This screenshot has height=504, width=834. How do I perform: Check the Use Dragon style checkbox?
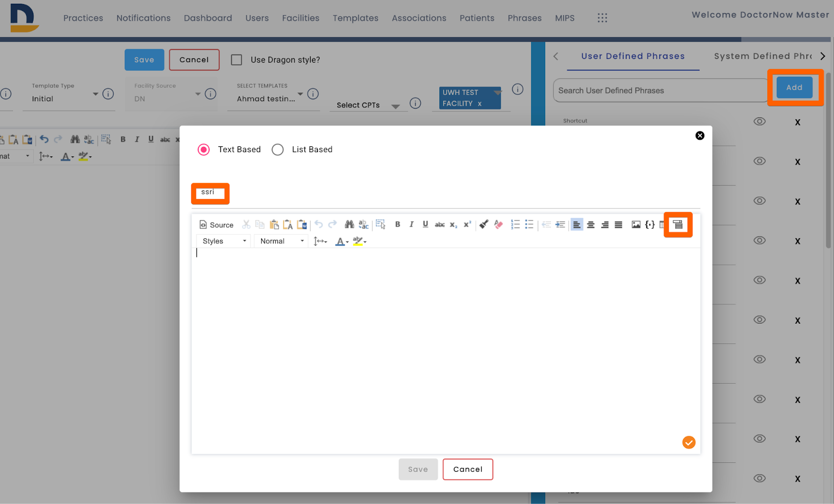tap(237, 60)
